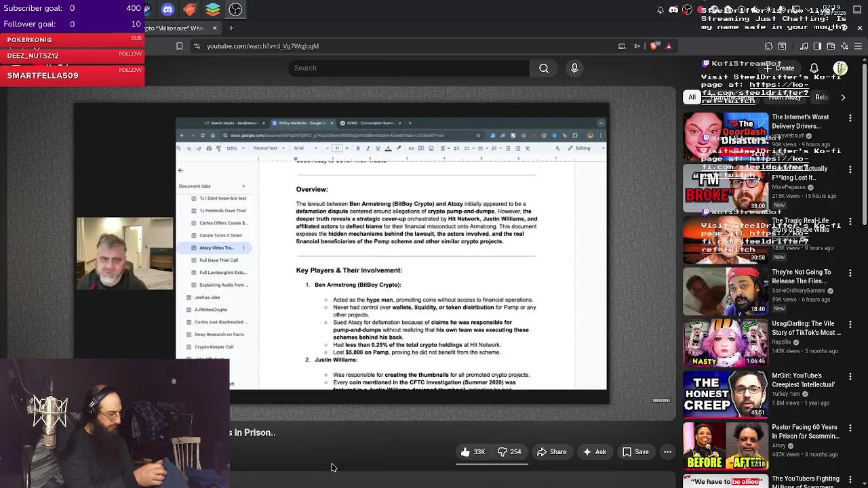Open the Brave Wallet icon
This screenshot has height=488, width=868.
(831, 46)
